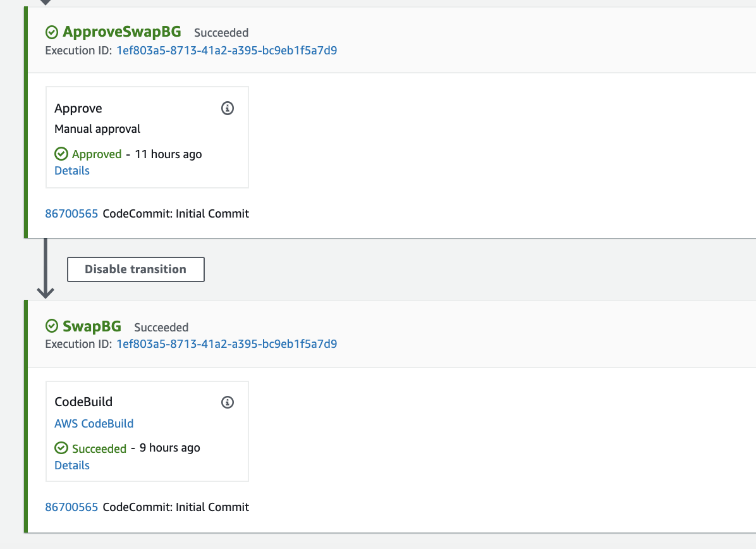756x549 pixels.
Task: Click the Approved status check icon
Action: click(x=61, y=154)
